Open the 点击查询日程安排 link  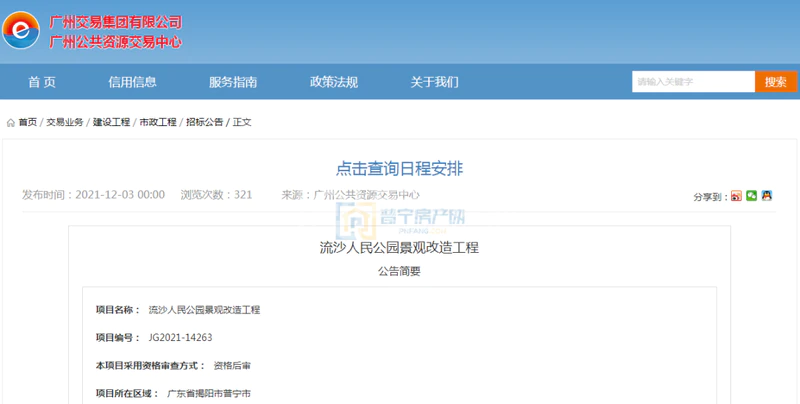(x=399, y=169)
